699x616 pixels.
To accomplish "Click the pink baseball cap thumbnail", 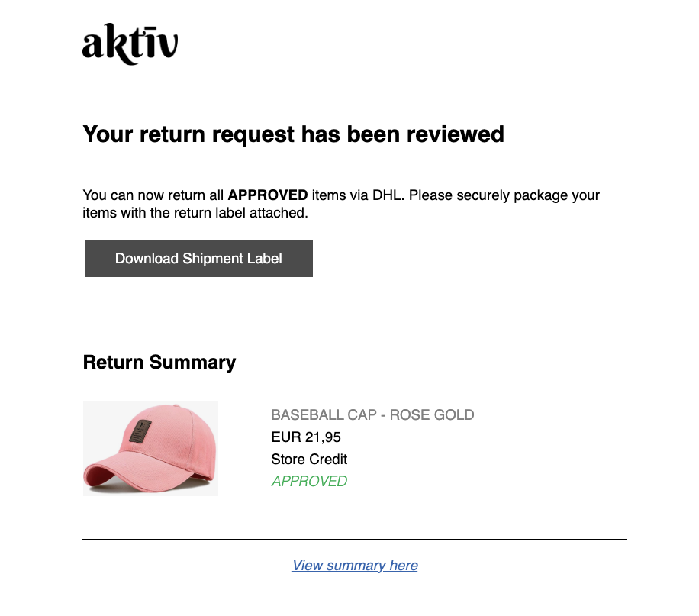I will pos(150,448).
